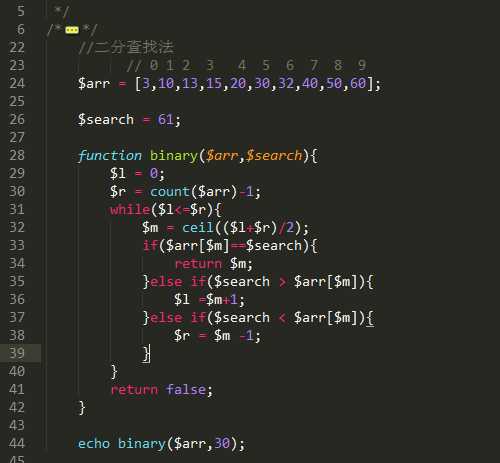Click the '$search' parameter on line 28
Image resolution: width=500 pixels, height=463 pixels.
click(x=274, y=156)
